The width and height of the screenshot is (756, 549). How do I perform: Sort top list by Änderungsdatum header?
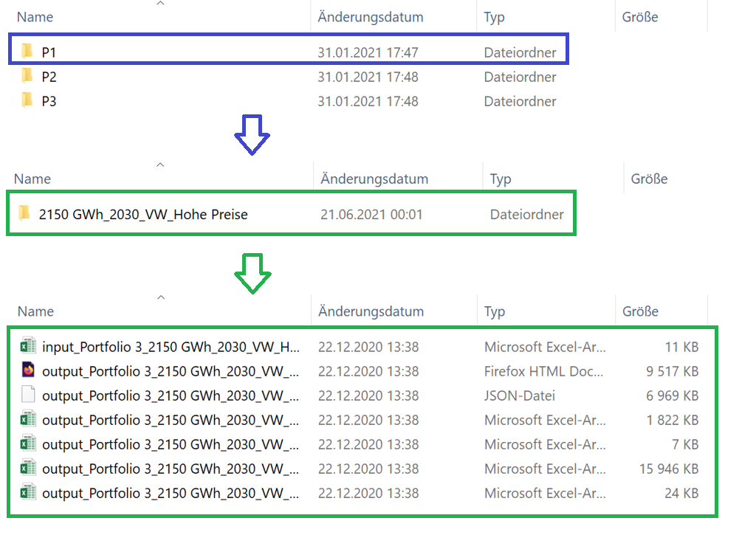(x=371, y=17)
